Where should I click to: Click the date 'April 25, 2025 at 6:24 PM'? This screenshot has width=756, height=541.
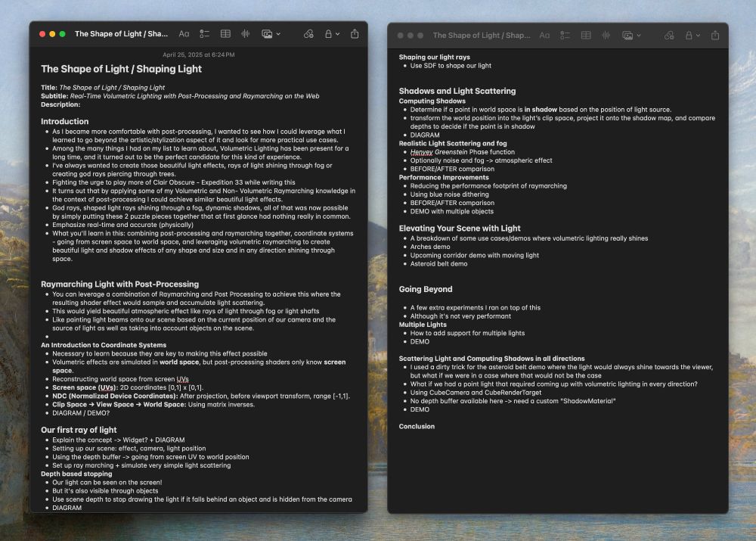point(199,54)
